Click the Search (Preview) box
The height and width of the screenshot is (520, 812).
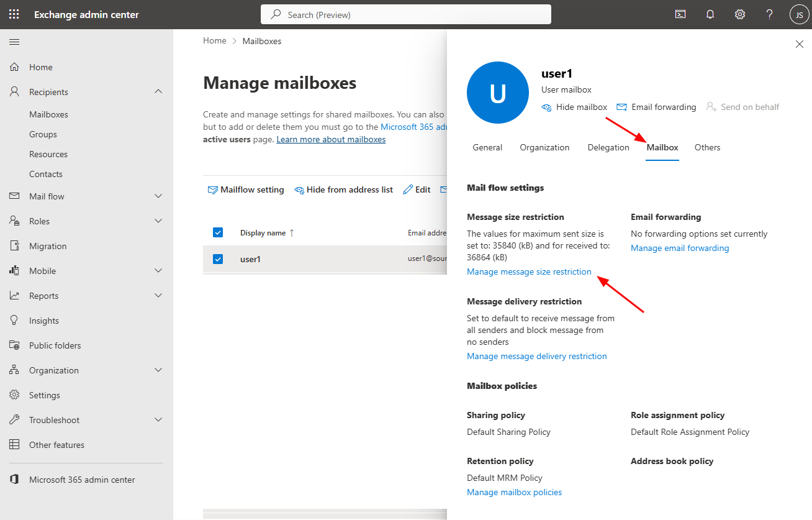406,14
